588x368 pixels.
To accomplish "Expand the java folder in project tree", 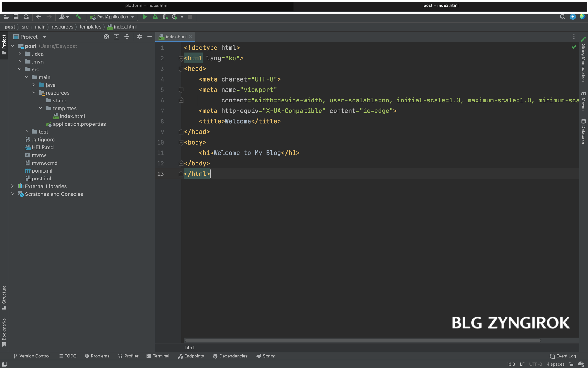I will click(x=34, y=85).
